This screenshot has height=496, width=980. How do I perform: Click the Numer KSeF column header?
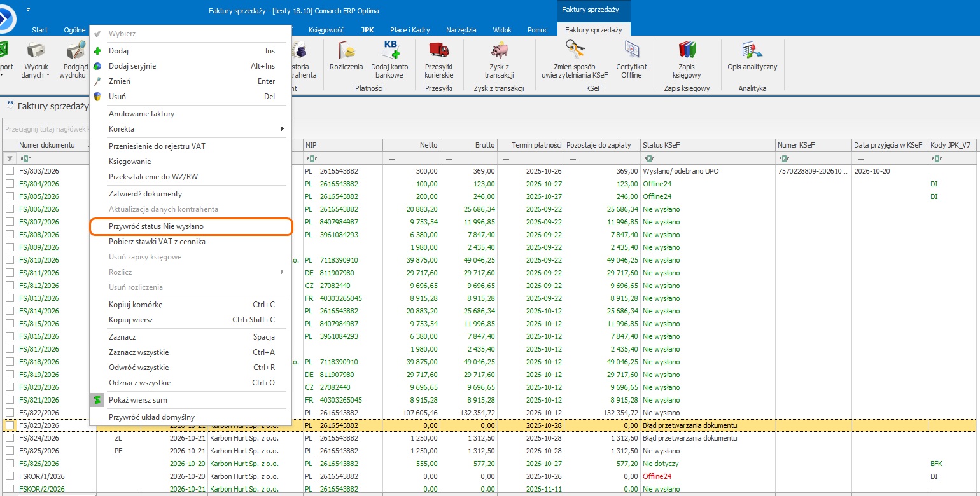click(x=814, y=145)
